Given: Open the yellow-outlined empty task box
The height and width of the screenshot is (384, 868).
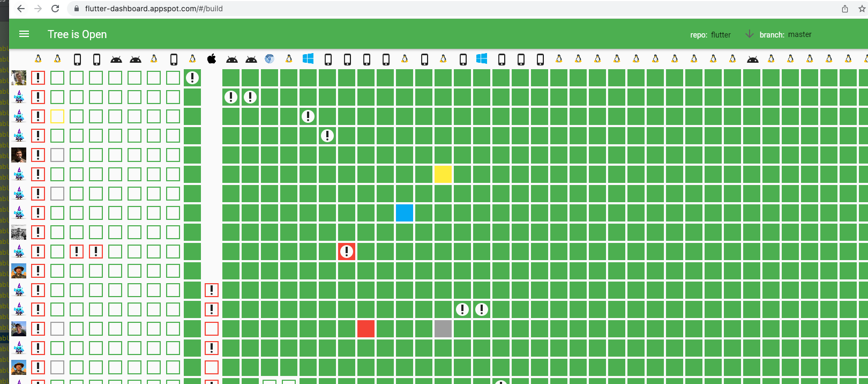Looking at the screenshot, I should click(57, 116).
